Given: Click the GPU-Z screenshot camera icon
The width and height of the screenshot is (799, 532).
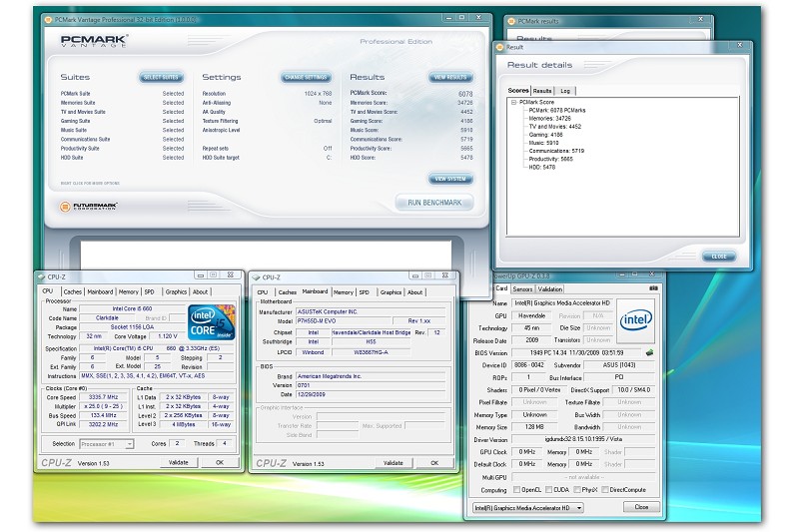Looking at the screenshot, I should point(653,288).
